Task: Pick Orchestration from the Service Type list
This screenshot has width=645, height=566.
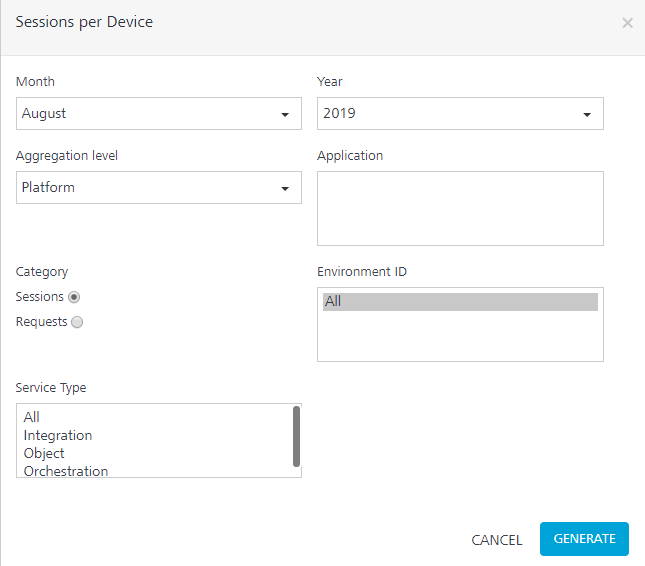Action: (66, 470)
